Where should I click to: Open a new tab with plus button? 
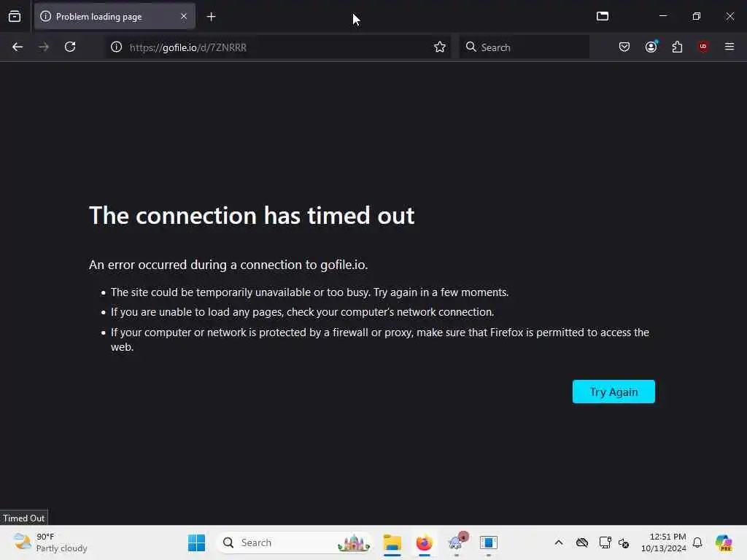click(211, 17)
